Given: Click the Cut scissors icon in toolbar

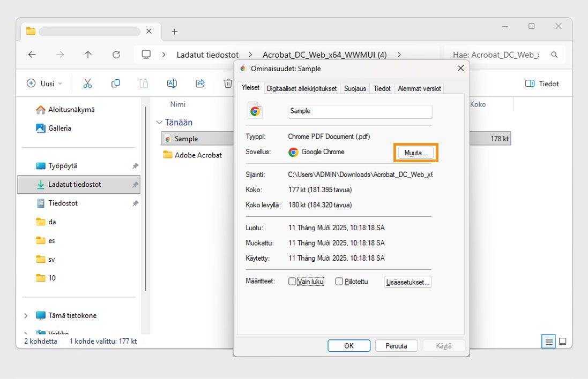Looking at the screenshot, I should click(87, 84).
